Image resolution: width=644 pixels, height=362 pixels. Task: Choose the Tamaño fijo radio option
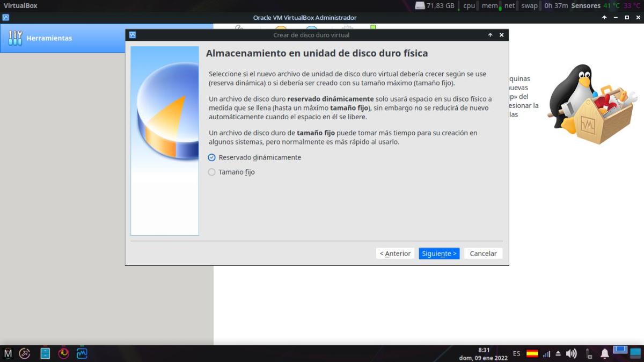coord(211,172)
